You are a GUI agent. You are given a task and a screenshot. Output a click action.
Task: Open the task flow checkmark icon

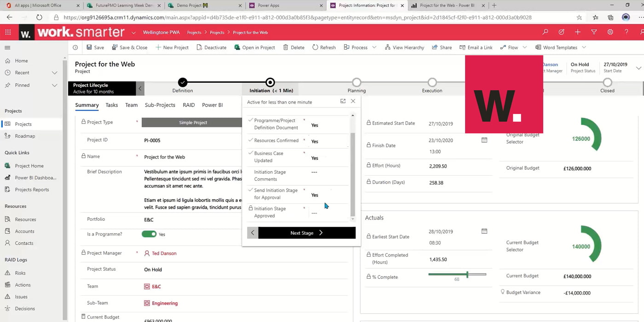[x=561, y=32]
